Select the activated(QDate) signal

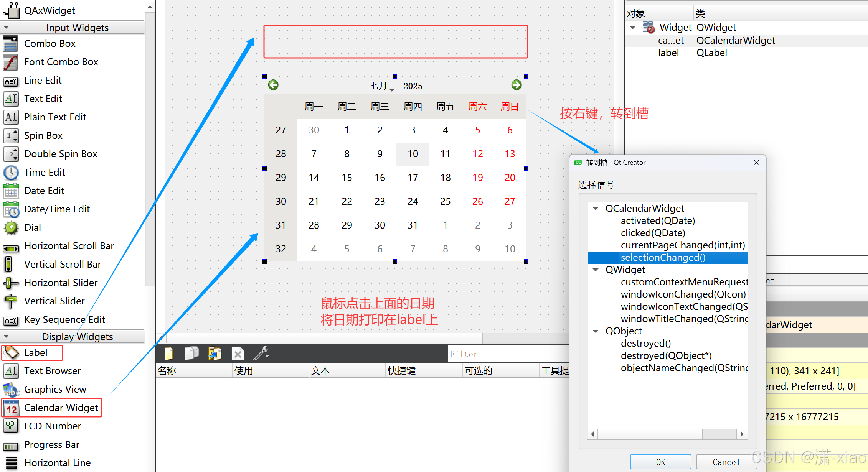(x=658, y=221)
